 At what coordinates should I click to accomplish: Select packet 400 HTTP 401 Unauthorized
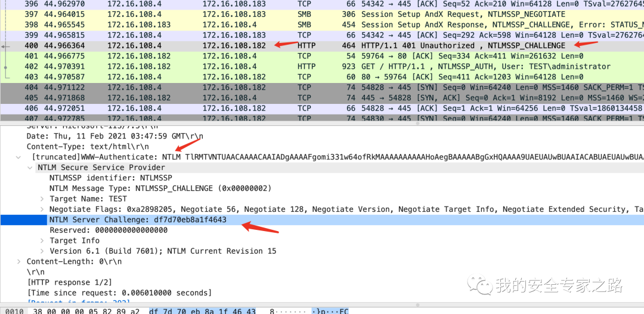pos(322,45)
